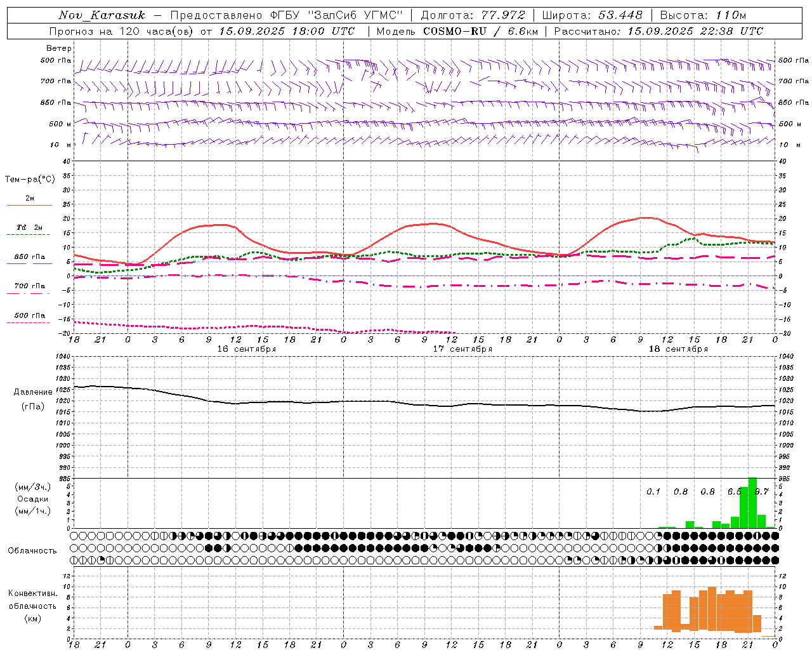Image resolution: width=812 pixels, height=650 pixels.
Task: Click the Давление panel label
Action: click(33, 392)
